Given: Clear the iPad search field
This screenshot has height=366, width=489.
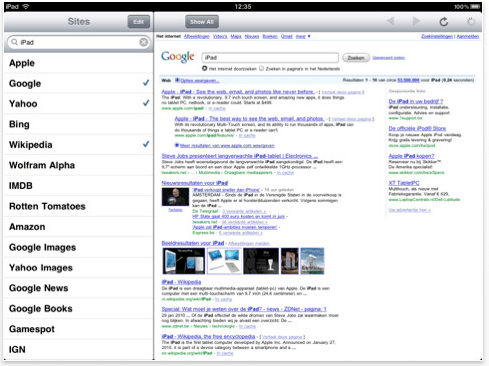Looking at the screenshot, I should pos(144,42).
